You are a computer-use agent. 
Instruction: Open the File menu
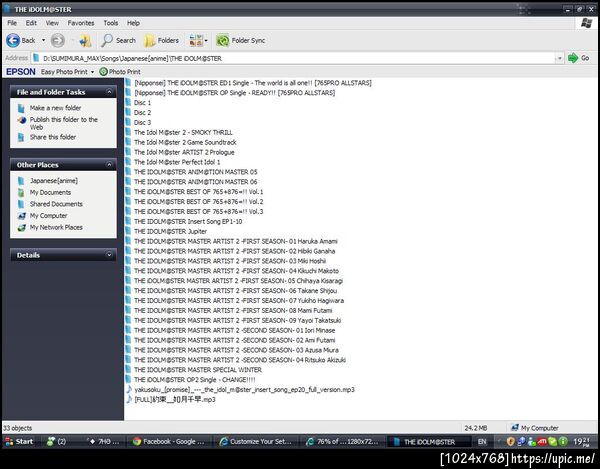click(12, 23)
